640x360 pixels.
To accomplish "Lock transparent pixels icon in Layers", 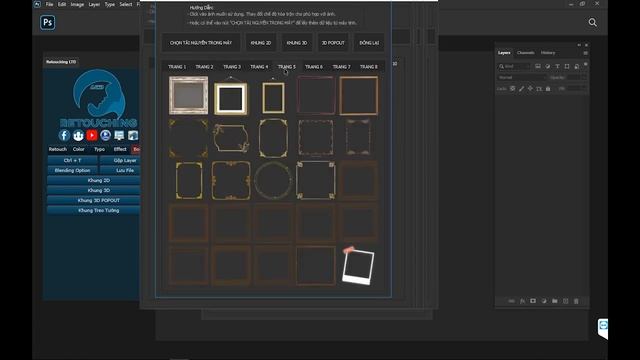I will click(x=513, y=89).
